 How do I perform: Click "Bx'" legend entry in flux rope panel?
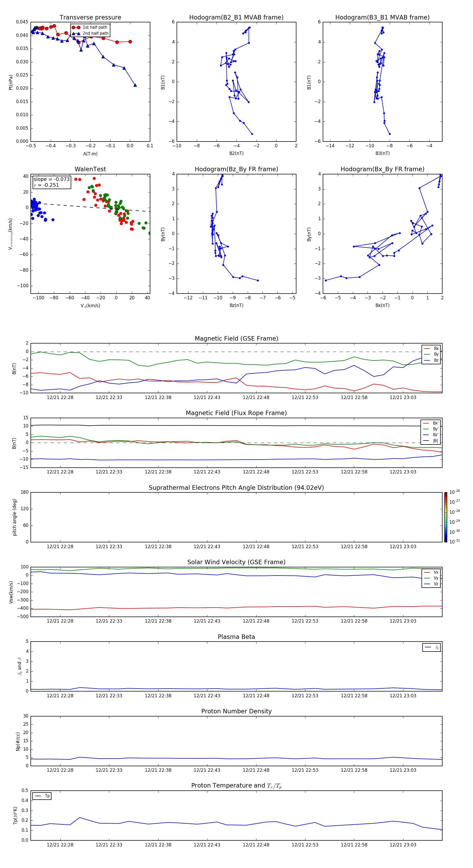pos(431,423)
